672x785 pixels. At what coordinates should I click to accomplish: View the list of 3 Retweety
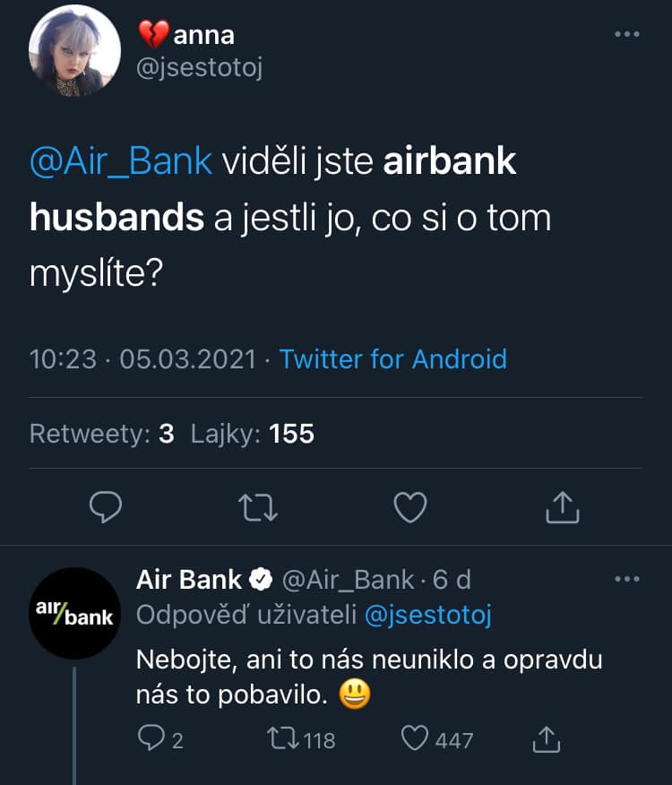[x=101, y=434]
